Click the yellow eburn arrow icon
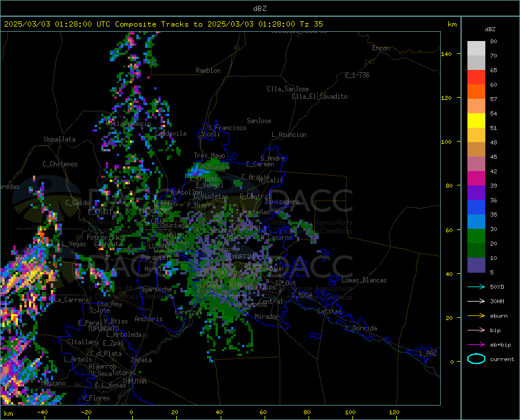The height and width of the screenshot is (420, 520). pyautogui.click(x=476, y=316)
